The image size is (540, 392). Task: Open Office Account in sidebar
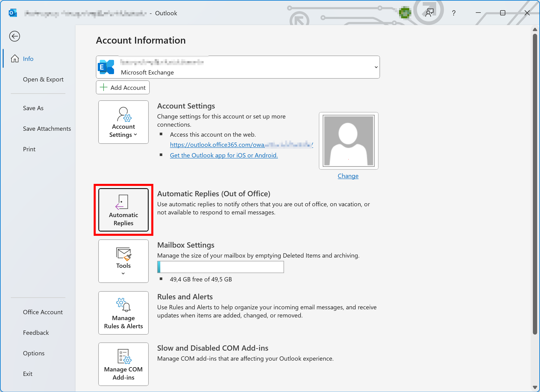pos(43,312)
